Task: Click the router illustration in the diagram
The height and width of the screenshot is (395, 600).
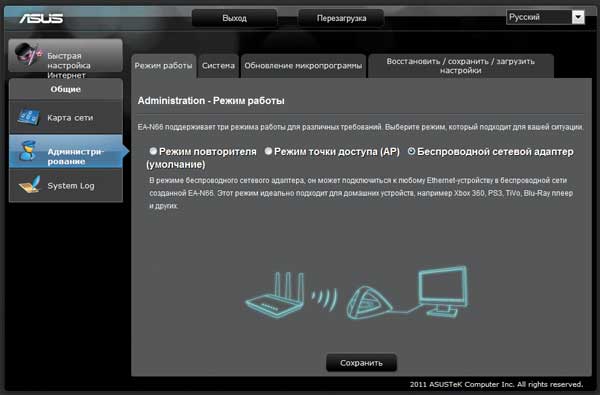Action: [x=275, y=295]
